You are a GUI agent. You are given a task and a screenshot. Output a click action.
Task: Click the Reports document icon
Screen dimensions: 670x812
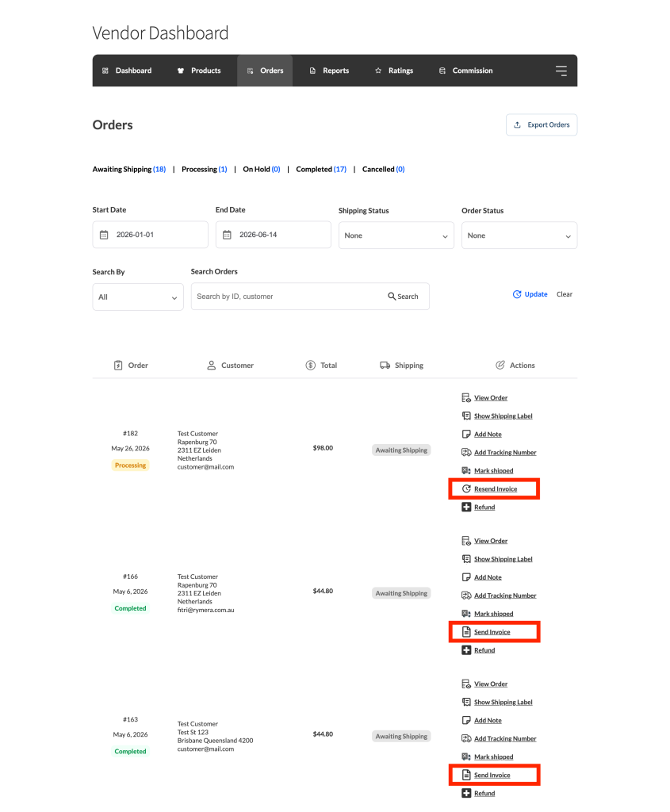[312, 71]
